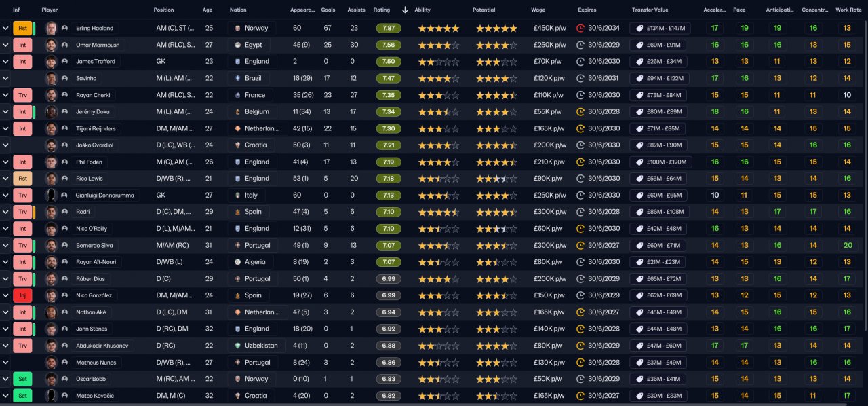Viewport: 868px width, 406px height.
Task: Expand Phil Foden's row chevron
Action: pyautogui.click(x=5, y=162)
